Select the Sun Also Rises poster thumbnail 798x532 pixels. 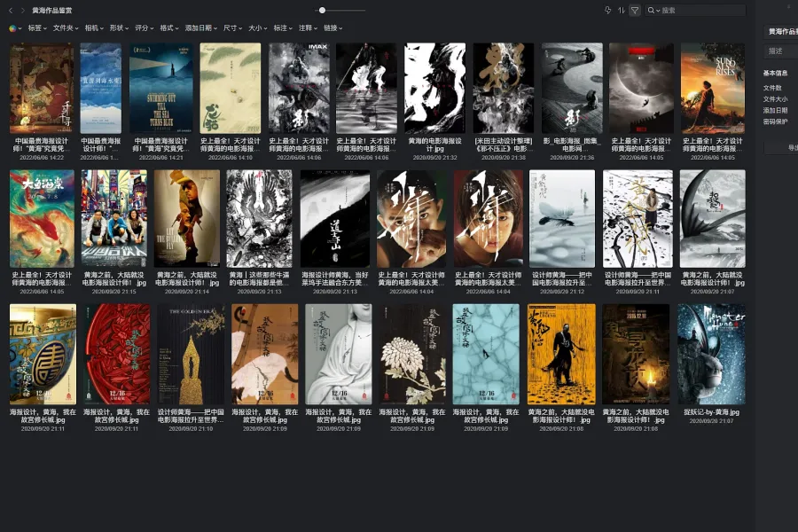(x=713, y=88)
